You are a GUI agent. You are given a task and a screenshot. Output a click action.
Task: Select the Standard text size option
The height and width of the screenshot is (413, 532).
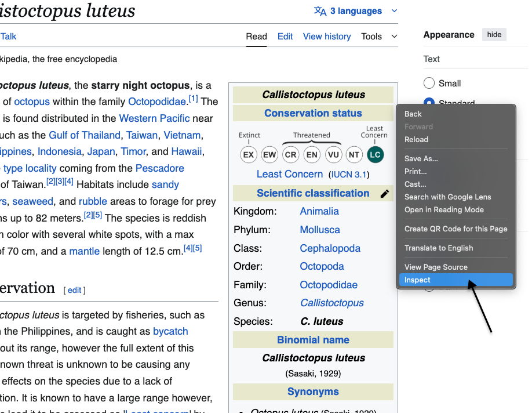click(x=429, y=102)
